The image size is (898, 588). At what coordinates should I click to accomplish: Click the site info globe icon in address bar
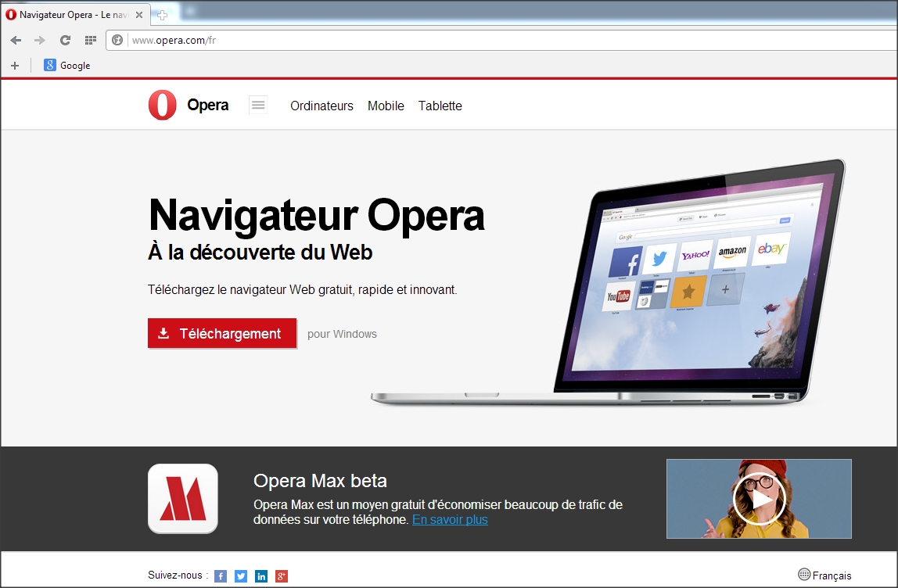pyautogui.click(x=117, y=40)
